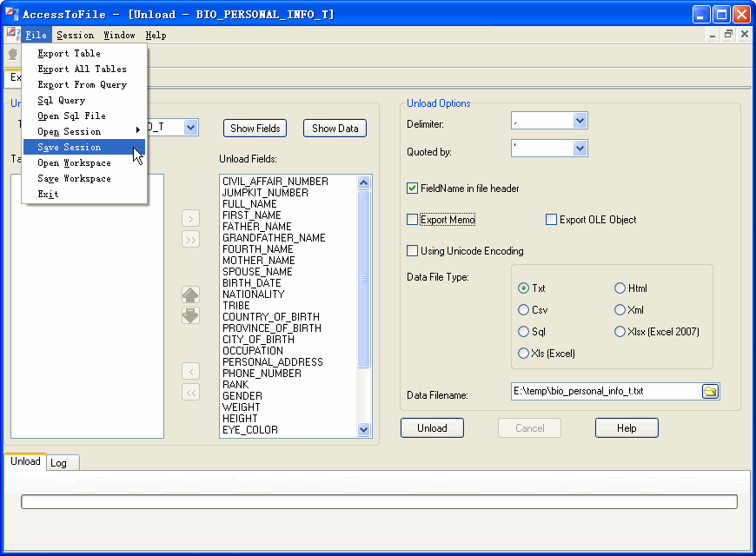The width and height of the screenshot is (756, 556).
Task: Toggle the FieldName in file header checkbox
Action: pyautogui.click(x=412, y=188)
